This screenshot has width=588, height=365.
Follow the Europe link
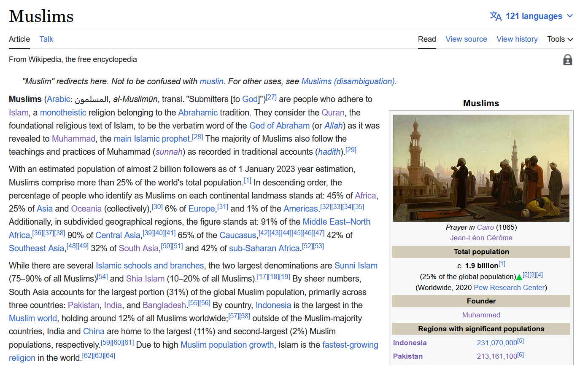(x=202, y=209)
